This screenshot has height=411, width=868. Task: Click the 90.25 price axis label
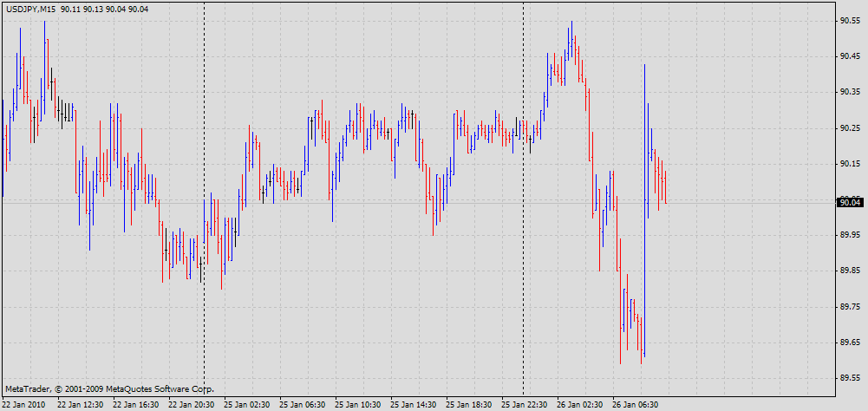(x=850, y=128)
